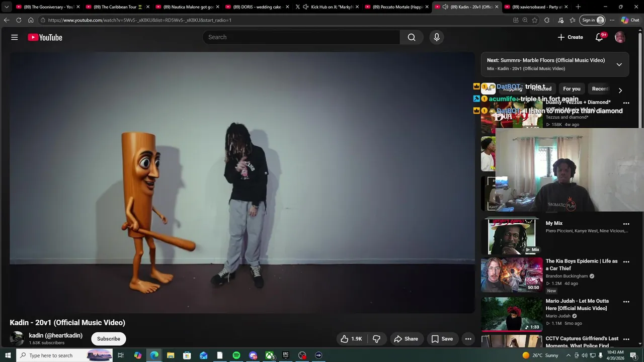Show more filter chips with right arrow

tap(620, 90)
